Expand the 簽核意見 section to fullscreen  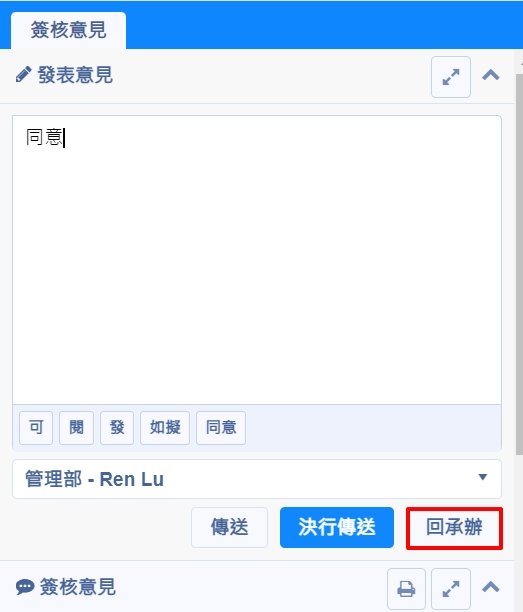451,589
